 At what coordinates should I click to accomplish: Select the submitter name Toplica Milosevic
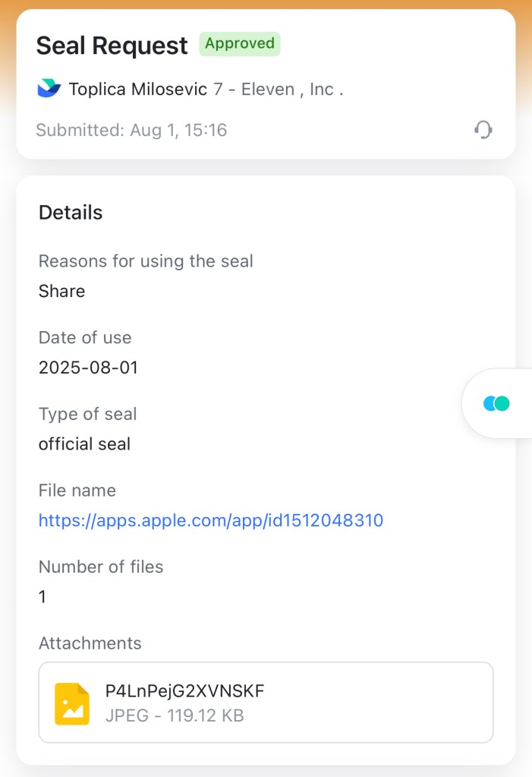[138, 90]
